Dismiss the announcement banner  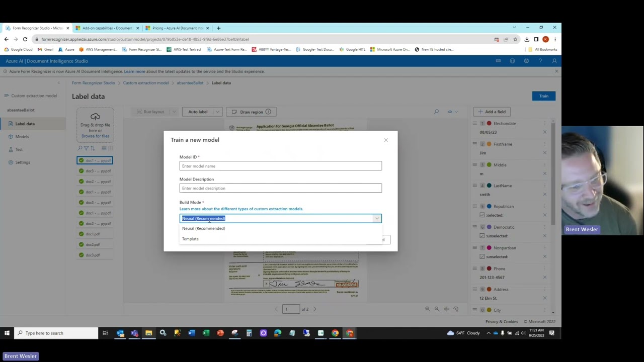556,71
